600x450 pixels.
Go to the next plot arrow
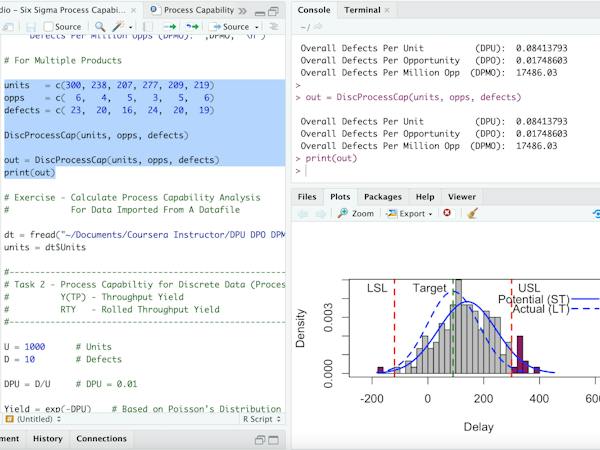[321, 214]
